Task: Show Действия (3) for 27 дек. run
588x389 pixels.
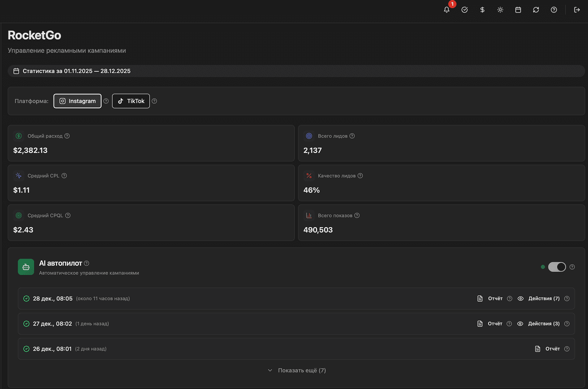Action: [538, 324]
